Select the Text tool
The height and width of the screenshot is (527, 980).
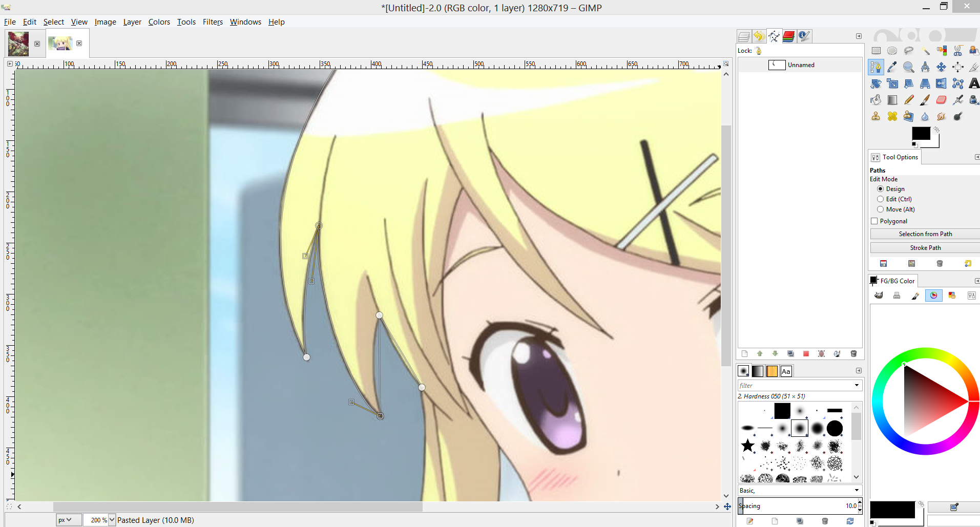tap(974, 83)
